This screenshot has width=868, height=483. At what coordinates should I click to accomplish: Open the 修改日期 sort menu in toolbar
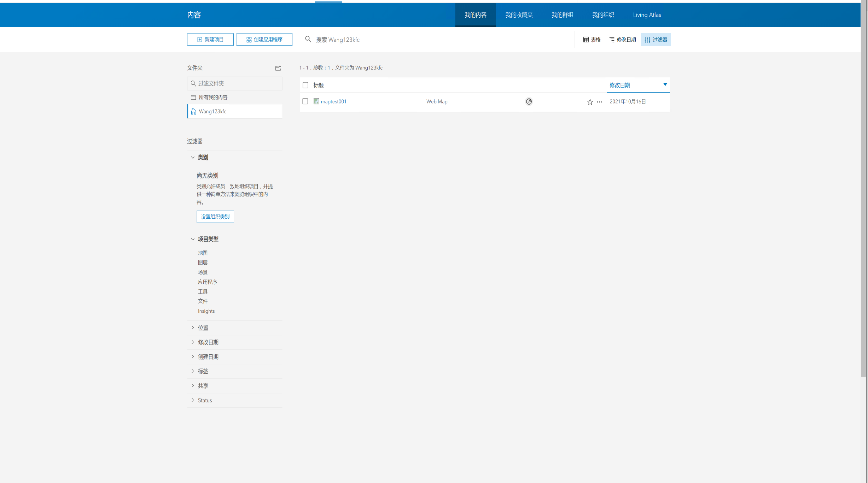623,40
